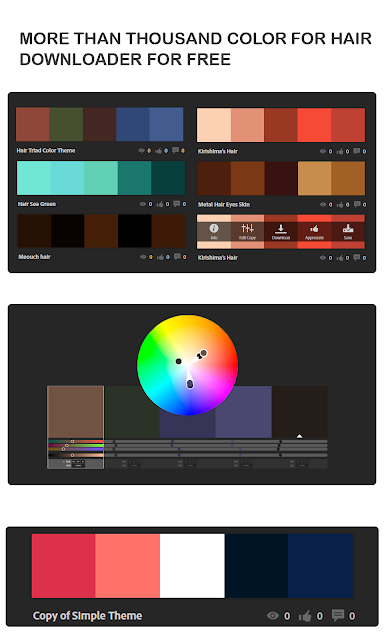Click like icon for Hair Sea Green
The image size is (384, 640).
pos(160,204)
